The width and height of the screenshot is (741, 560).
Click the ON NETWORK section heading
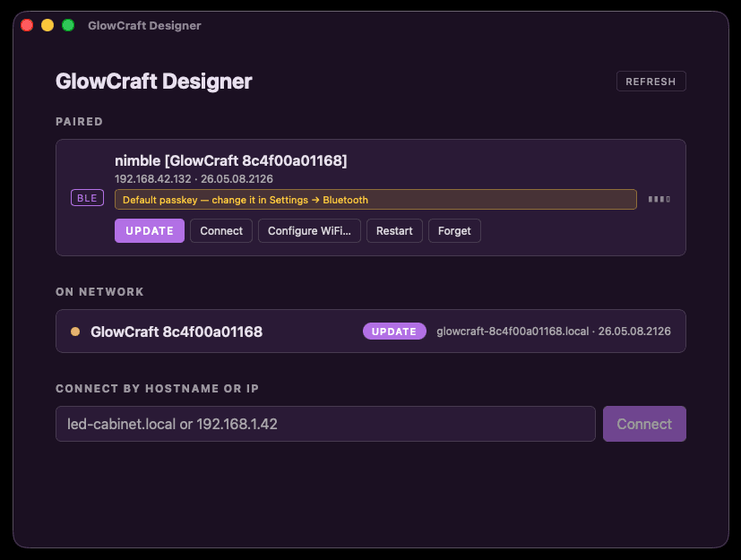[99, 291]
